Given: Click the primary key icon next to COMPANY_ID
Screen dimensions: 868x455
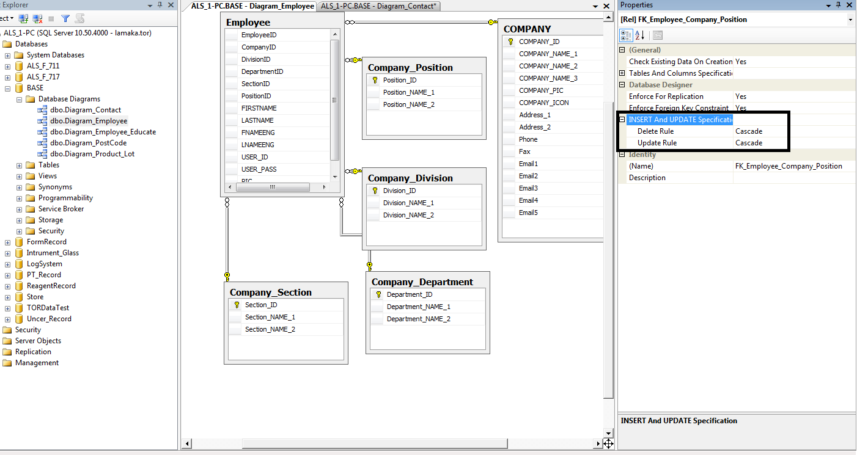Looking at the screenshot, I should click(510, 42).
